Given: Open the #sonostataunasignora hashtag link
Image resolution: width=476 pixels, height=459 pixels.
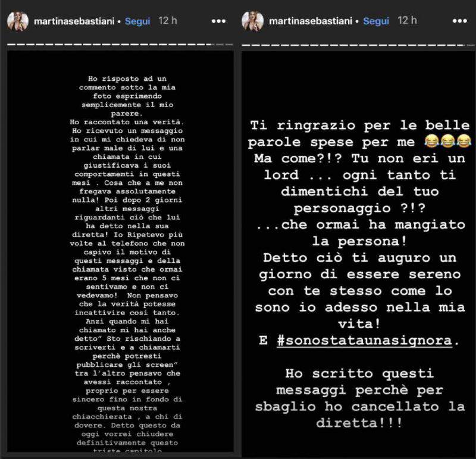Looking at the screenshot, I should tap(365, 340).
